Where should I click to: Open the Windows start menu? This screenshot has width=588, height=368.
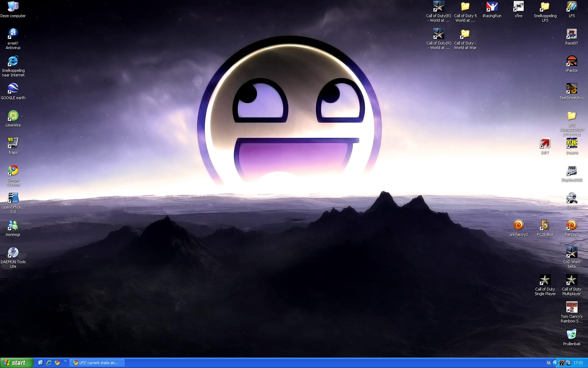[x=17, y=363]
